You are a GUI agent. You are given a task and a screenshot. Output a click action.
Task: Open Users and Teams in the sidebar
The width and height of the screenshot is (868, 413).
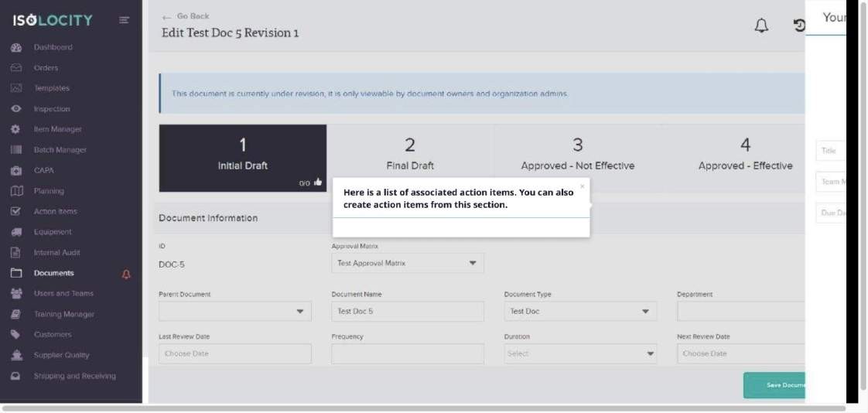click(x=63, y=293)
